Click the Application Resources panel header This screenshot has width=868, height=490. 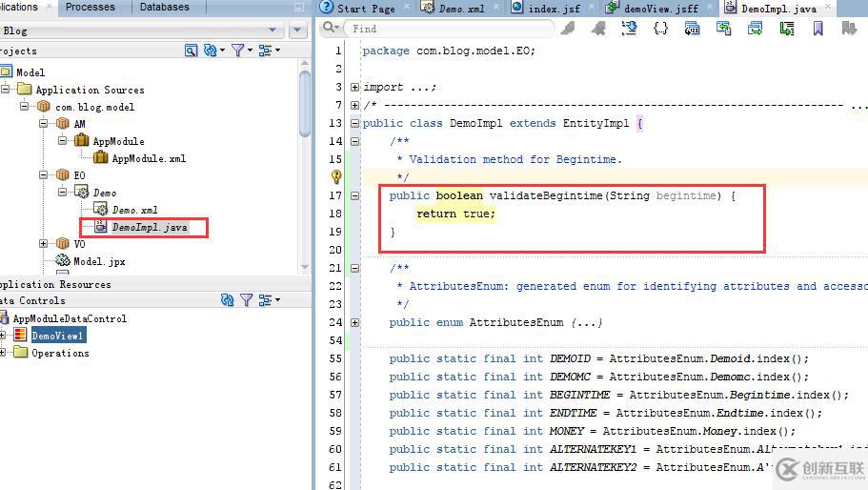pos(155,284)
